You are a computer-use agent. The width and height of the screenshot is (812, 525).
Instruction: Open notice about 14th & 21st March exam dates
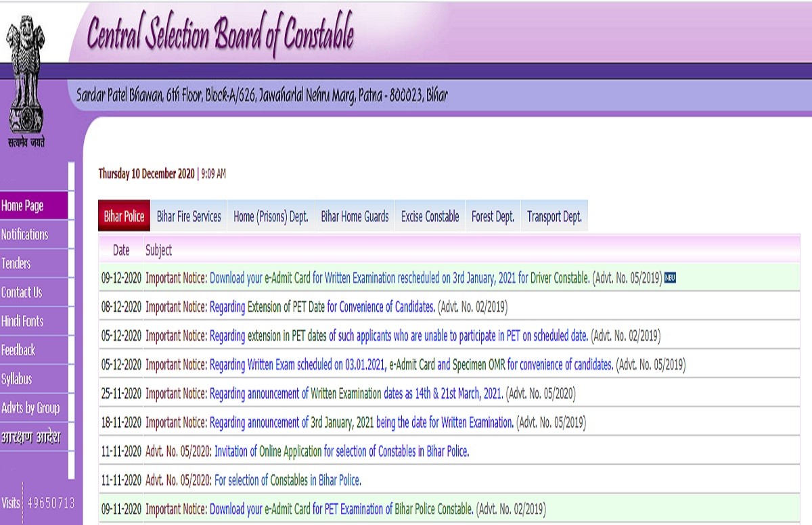coord(356,394)
